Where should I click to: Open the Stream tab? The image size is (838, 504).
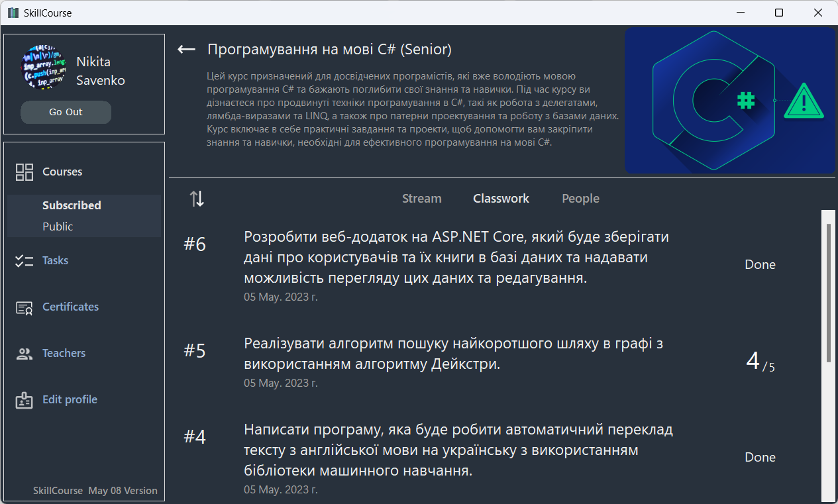422,198
